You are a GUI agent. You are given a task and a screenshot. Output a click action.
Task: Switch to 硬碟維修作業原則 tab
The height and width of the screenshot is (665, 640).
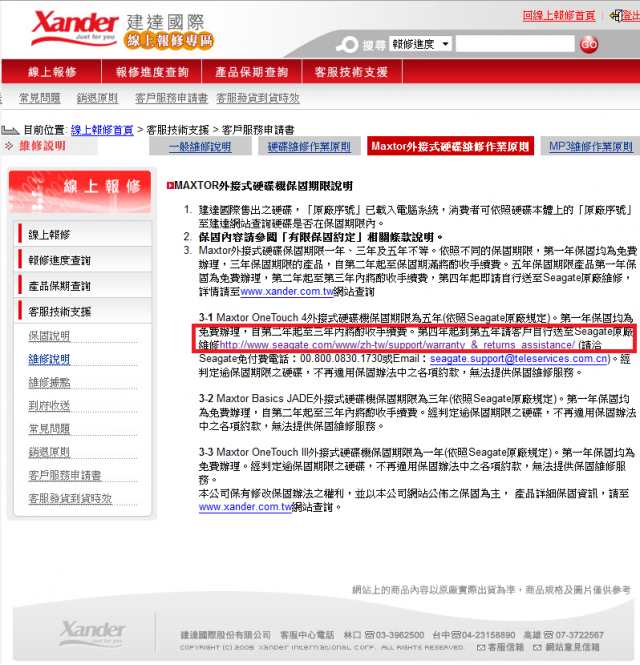pyautogui.click(x=309, y=147)
